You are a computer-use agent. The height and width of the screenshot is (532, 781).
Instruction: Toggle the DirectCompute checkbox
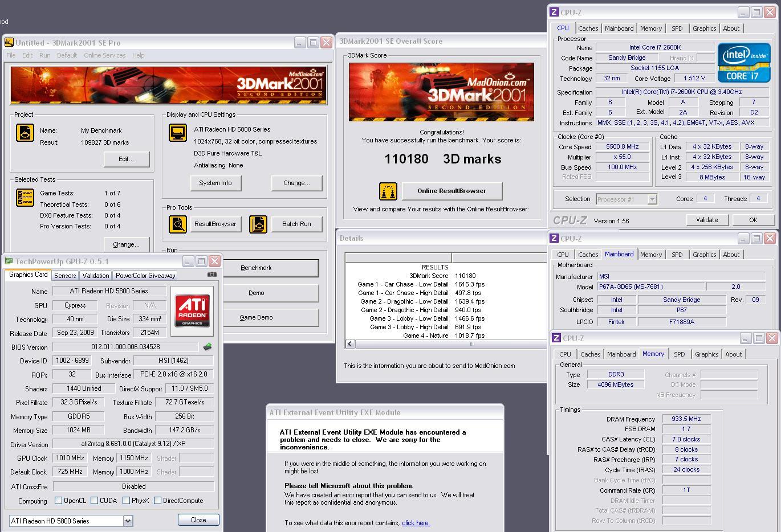[157, 501]
